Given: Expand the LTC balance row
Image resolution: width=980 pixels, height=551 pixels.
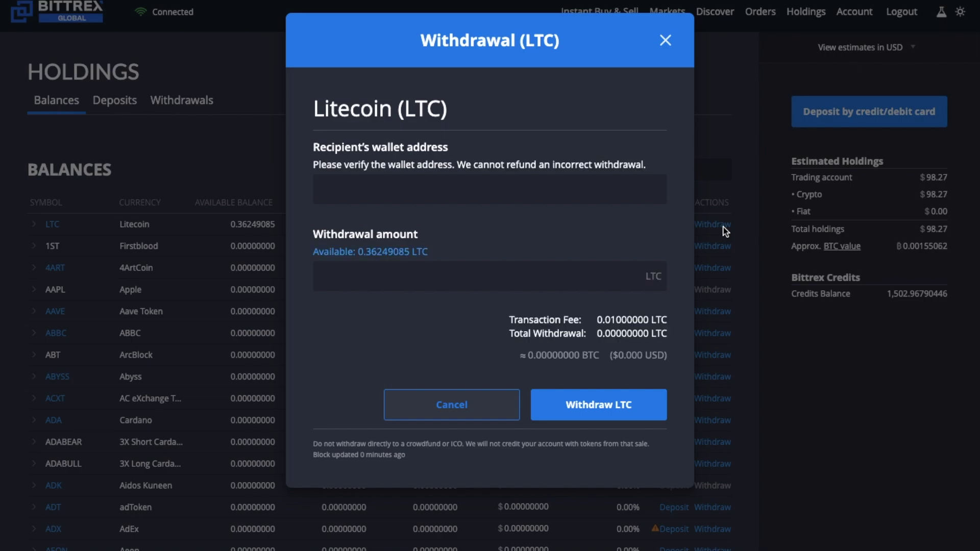Looking at the screenshot, I should (x=33, y=223).
